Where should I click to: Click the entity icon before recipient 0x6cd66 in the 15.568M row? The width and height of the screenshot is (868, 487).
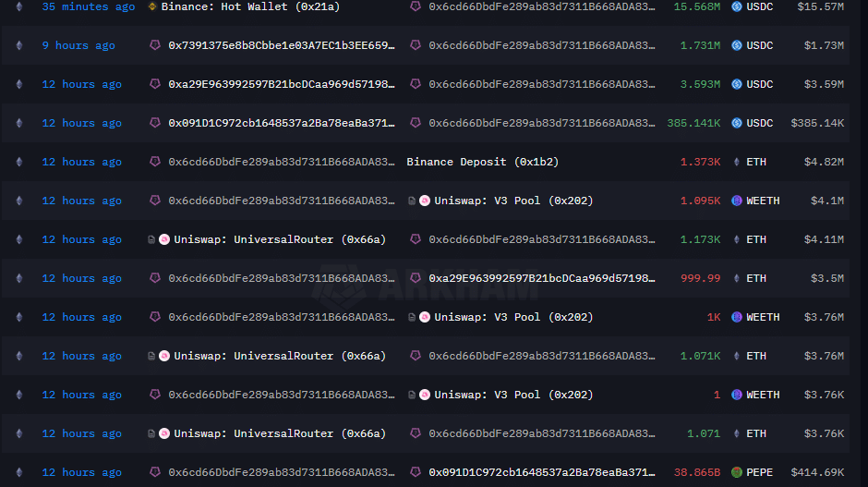click(x=416, y=6)
